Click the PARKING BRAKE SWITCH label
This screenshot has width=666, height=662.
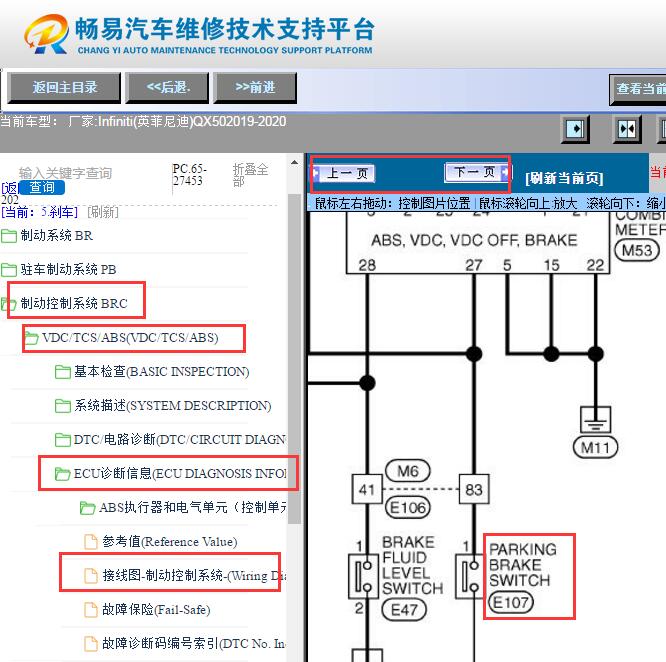pos(522,565)
